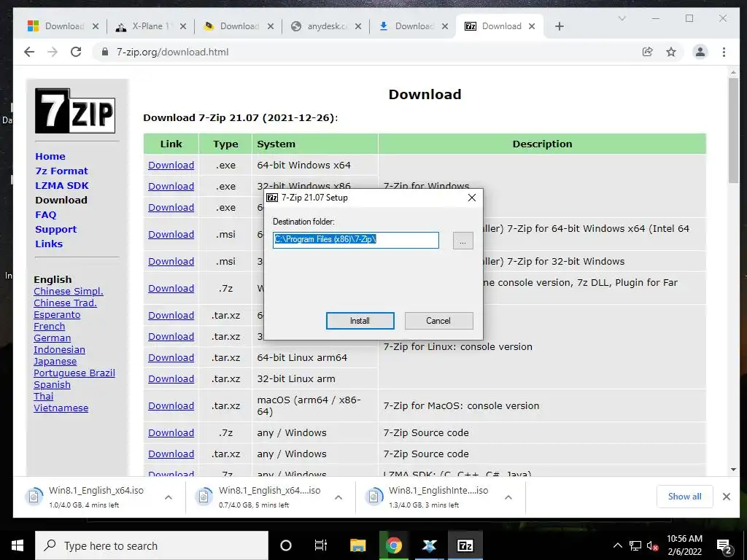Image resolution: width=747 pixels, height=560 pixels.
Task: Download the macOS tar.xz package
Action: tap(171, 405)
